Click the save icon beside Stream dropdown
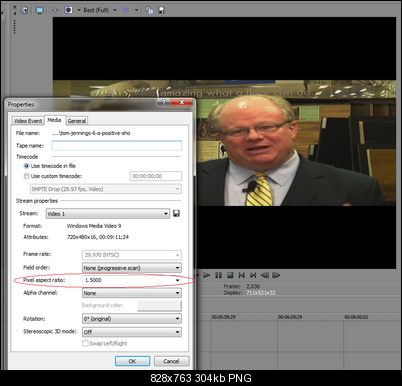The image size is (402, 386). pyautogui.click(x=176, y=213)
